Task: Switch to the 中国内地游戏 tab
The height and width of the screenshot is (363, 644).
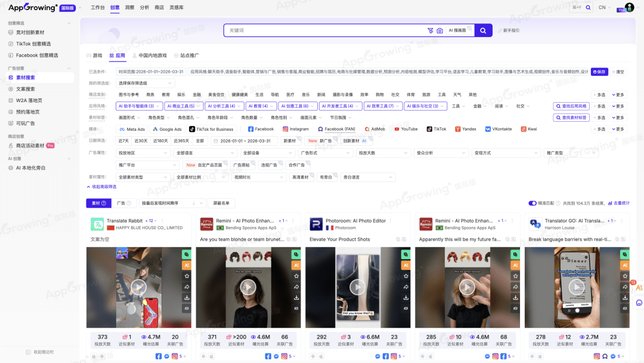Action: point(150,56)
